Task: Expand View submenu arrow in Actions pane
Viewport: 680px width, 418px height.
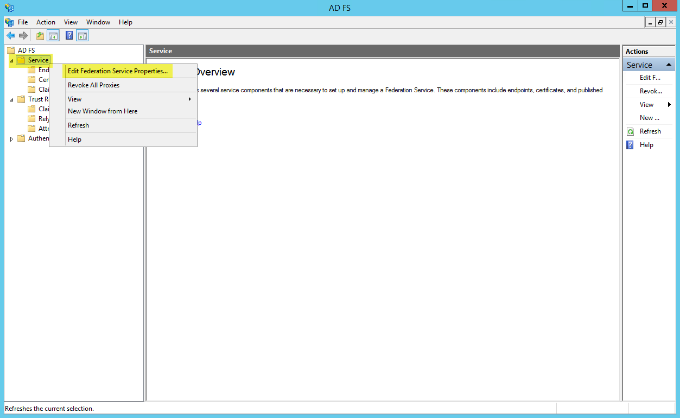Action: 668,104
